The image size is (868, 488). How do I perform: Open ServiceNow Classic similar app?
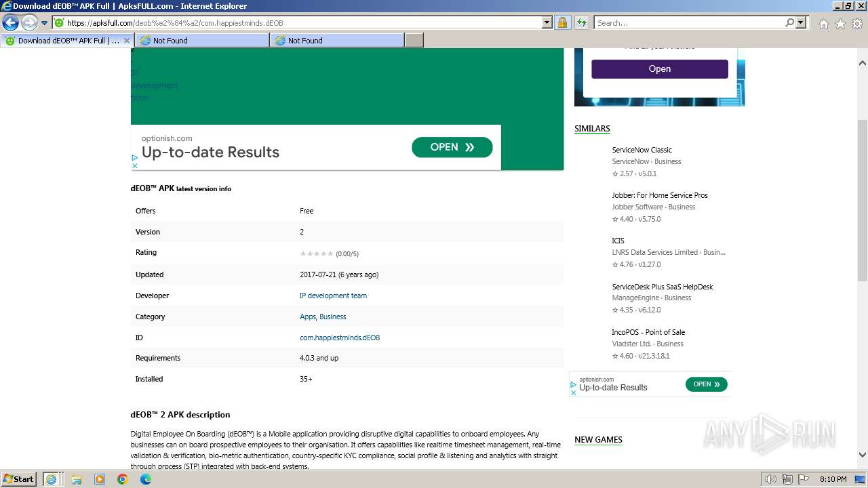[x=642, y=150]
